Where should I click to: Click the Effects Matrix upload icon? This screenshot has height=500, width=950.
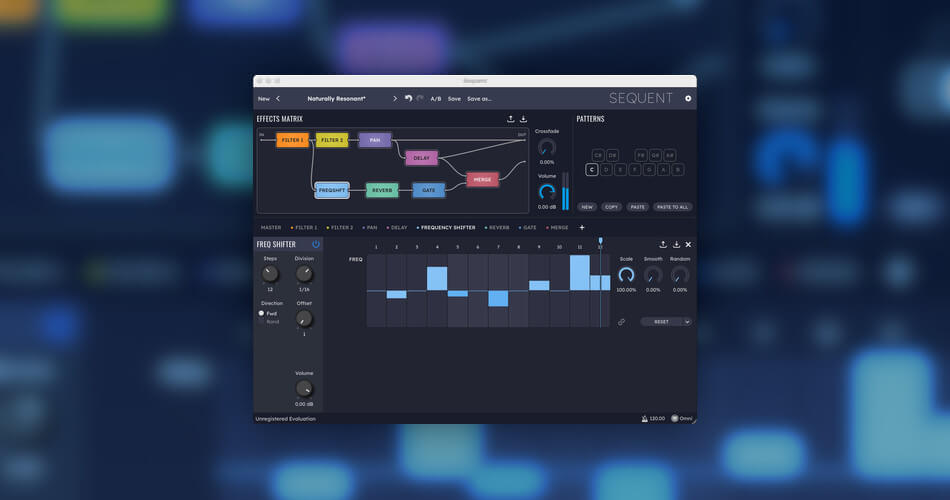(x=511, y=119)
